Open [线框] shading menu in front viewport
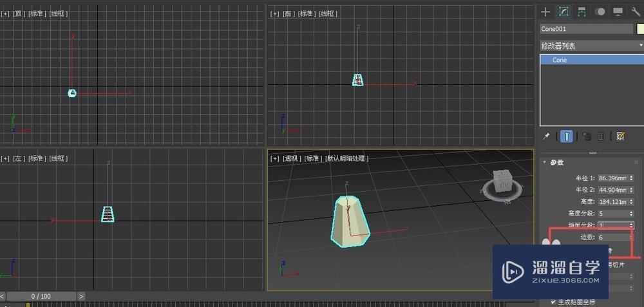 click(x=328, y=14)
